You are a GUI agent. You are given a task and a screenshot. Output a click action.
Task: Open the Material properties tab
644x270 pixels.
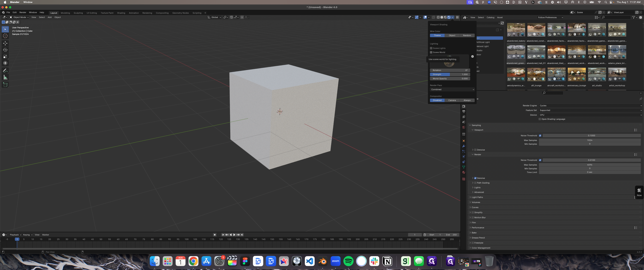click(x=464, y=172)
